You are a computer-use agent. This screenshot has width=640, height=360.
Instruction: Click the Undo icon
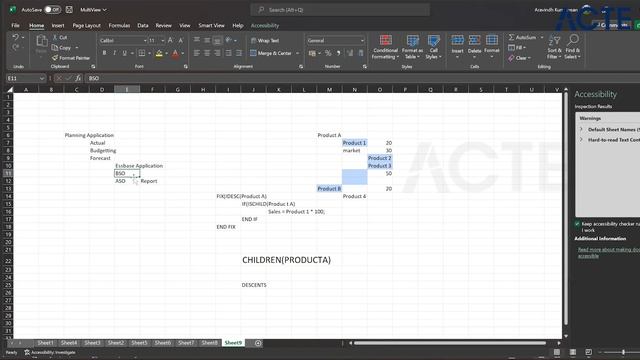pyautogui.click(x=15, y=37)
